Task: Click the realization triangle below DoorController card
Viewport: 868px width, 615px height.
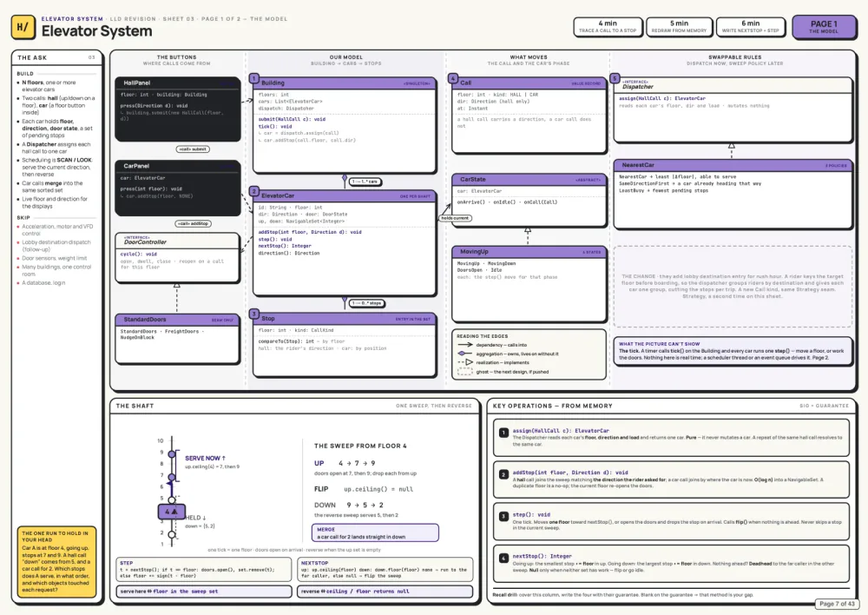Action: click(x=177, y=285)
